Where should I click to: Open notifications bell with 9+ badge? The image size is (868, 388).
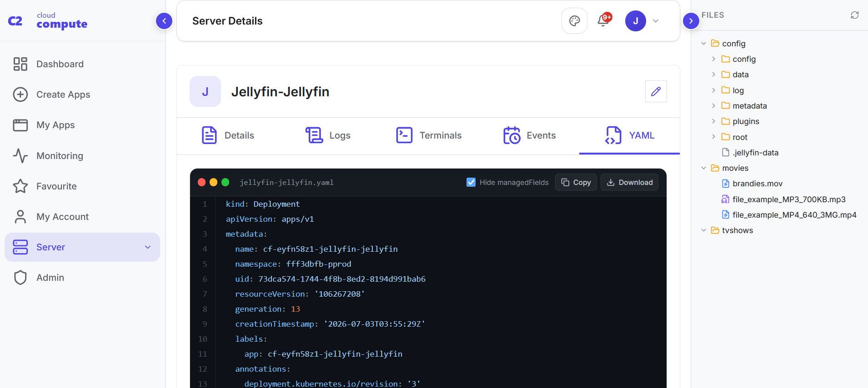(604, 20)
